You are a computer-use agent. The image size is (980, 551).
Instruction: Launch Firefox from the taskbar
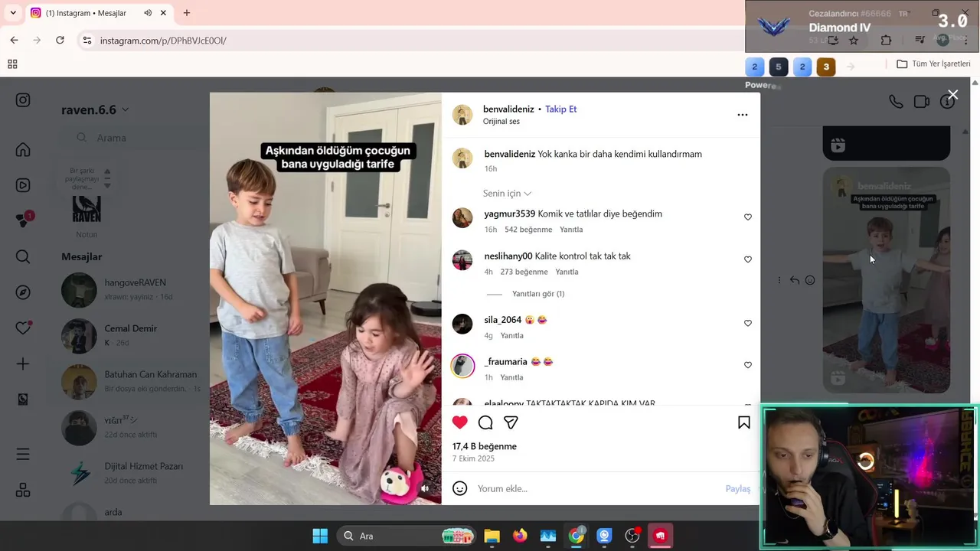[520, 536]
